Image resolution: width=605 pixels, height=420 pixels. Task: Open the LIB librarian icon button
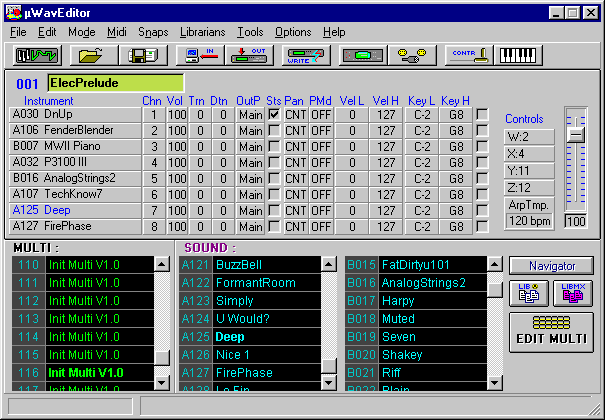[528, 292]
